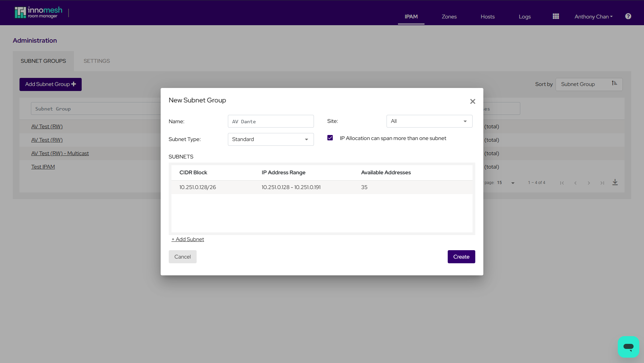The width and height of the screenshot is (644, 363).
Task: Open the apps grid icon in navbar
Action: 556,16
